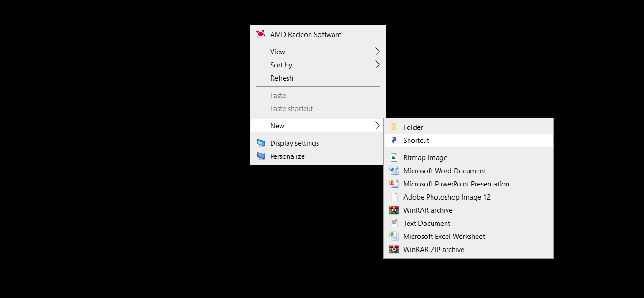The height and width of the screenshot is (298, 644).
Task: Create a new WinRAR ZIP archive
Action: pos(469,250)
